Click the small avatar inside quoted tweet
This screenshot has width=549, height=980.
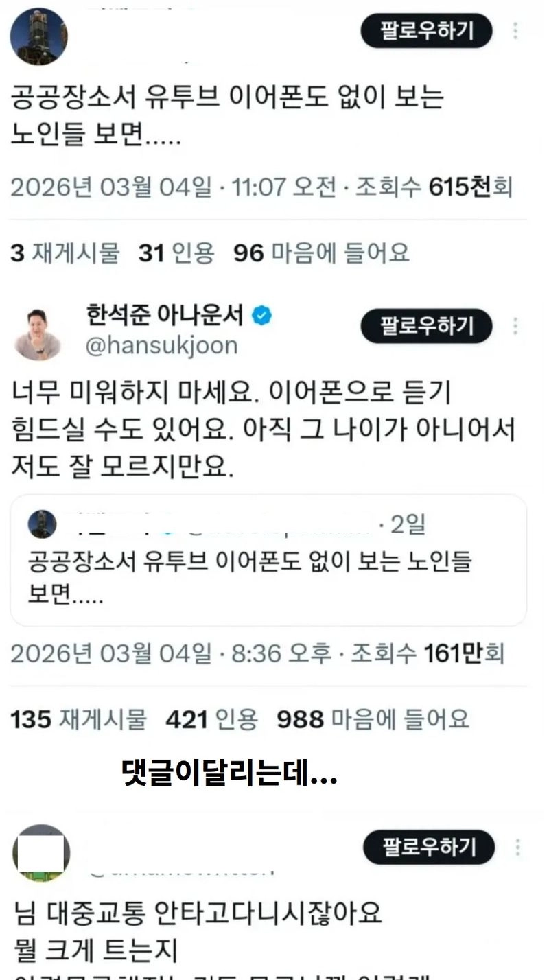(41, 525)
